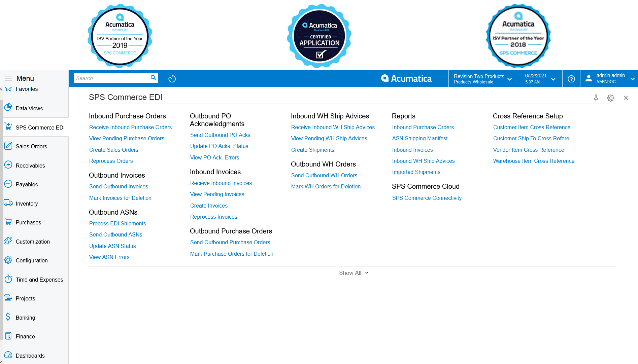This screenshot has width=638, height=364.
Task: Open View ASN Errors link
Action: 109,257
